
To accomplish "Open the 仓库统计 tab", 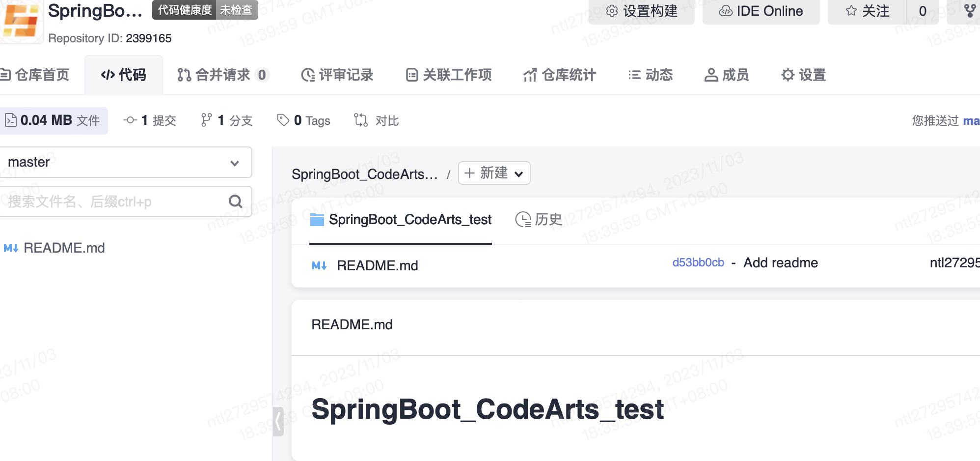I will (x=560, y=75).
